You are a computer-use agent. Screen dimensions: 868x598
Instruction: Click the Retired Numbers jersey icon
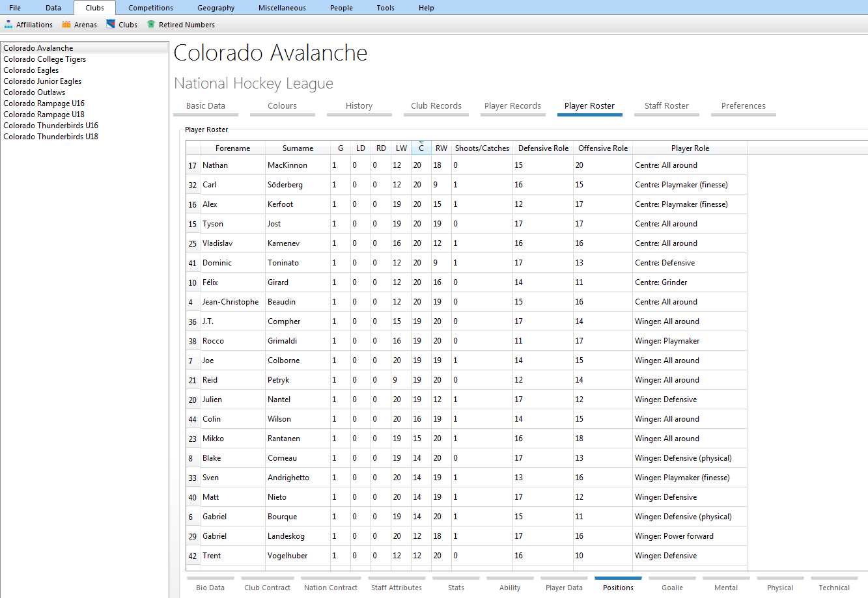[151, 25]
